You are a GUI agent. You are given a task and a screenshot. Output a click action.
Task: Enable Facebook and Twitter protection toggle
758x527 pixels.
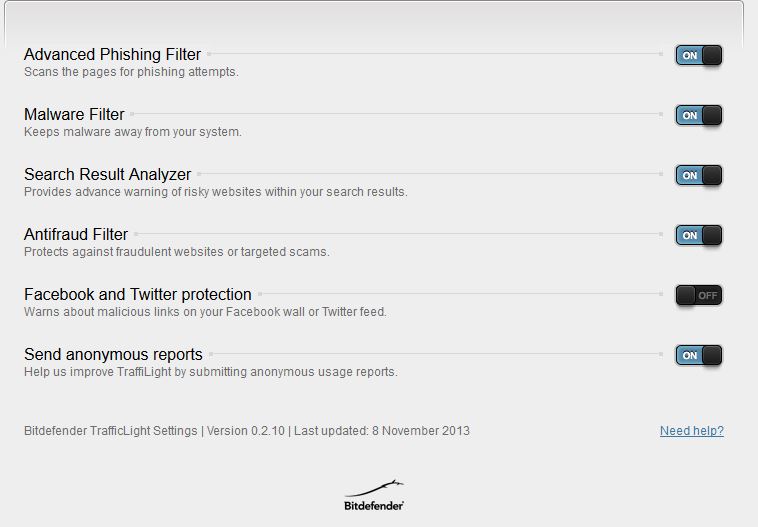[x=699, y=295]
